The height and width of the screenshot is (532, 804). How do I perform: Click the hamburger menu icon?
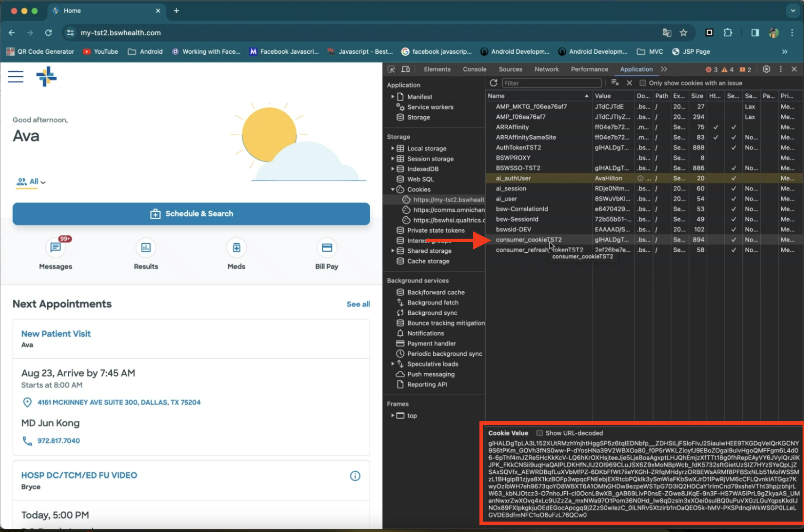[x=15, y=76]
